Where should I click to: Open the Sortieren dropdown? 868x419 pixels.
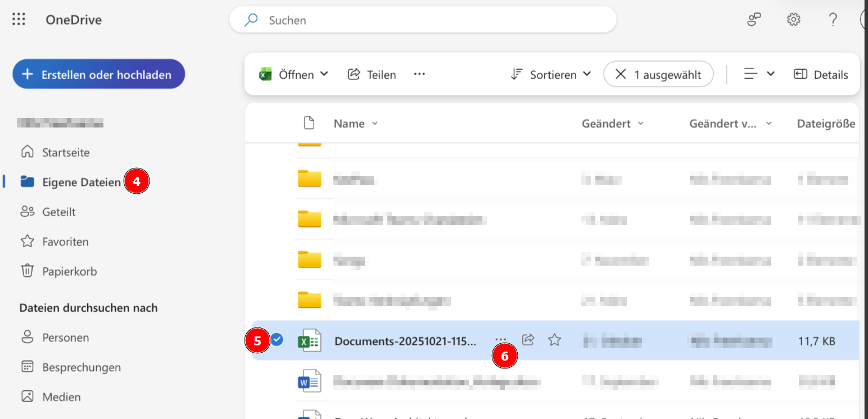tap(551, 75)
